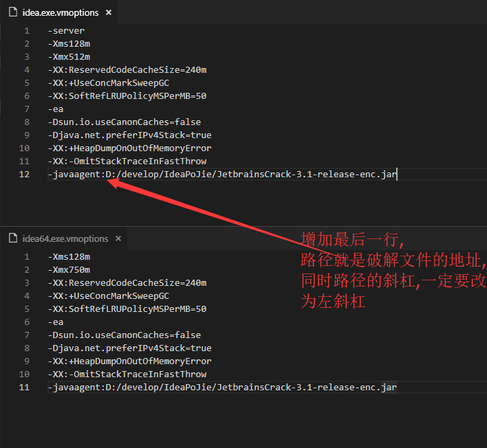487x448 pixels.
Task: Switch to the idea64.exe.vmoptions tab
Action: [x=65, y=238]
